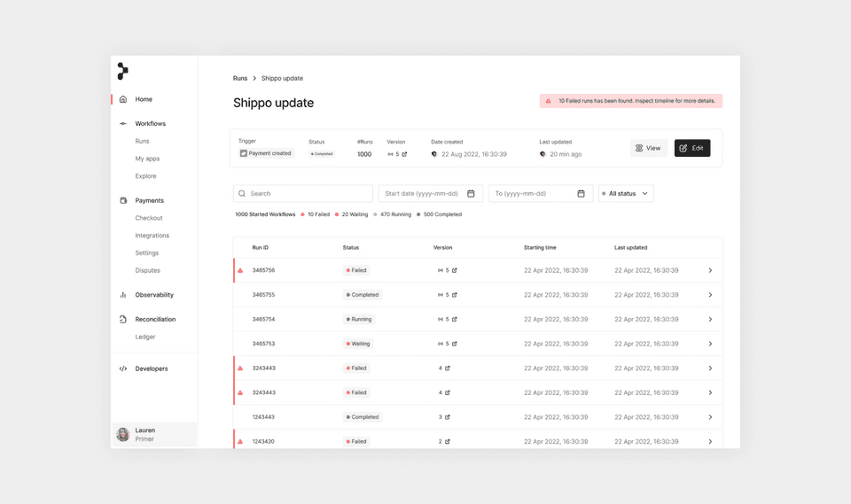
Task: Click the Observability chart icon
Action: pyautogui.click(x=123, y=295)
